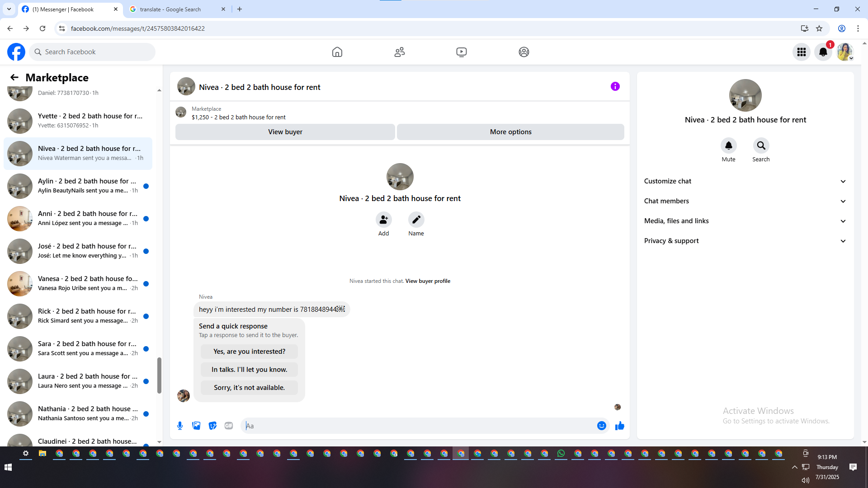Screen dimensions: 868x488
Task: Open Facebook notifications bell
Action: pyautogui.click(x=823, y=52)
